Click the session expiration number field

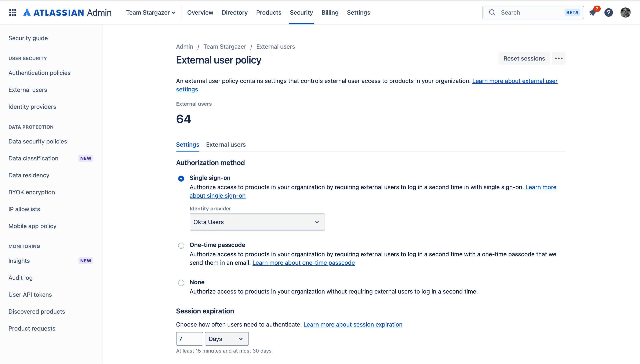point(189,339)
